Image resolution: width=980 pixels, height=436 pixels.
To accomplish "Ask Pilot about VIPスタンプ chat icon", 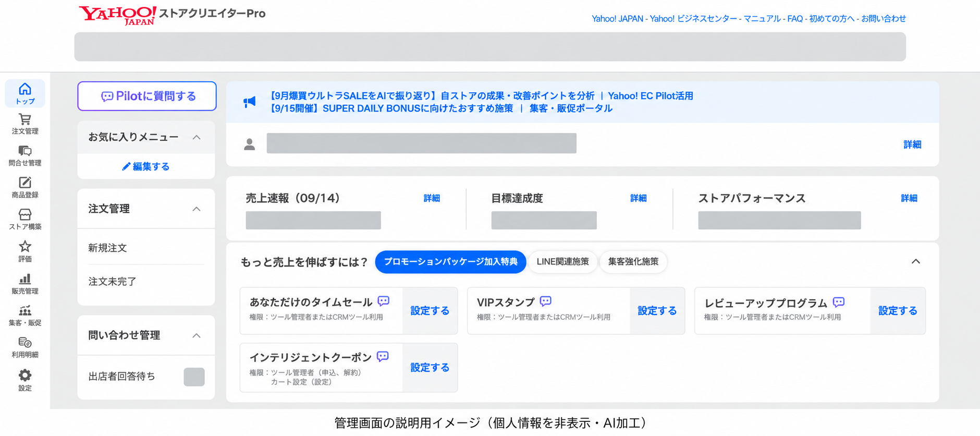I will click(x=546, y=301).
